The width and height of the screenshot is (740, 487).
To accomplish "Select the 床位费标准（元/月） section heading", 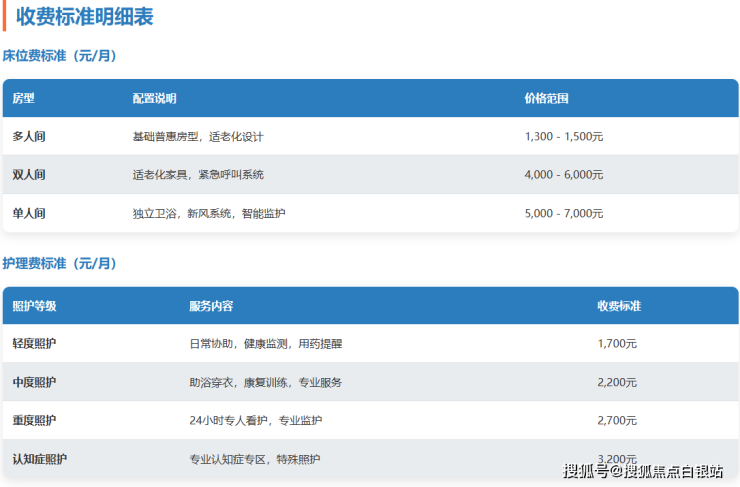I will pyautogui.click(x=60, y=56).
